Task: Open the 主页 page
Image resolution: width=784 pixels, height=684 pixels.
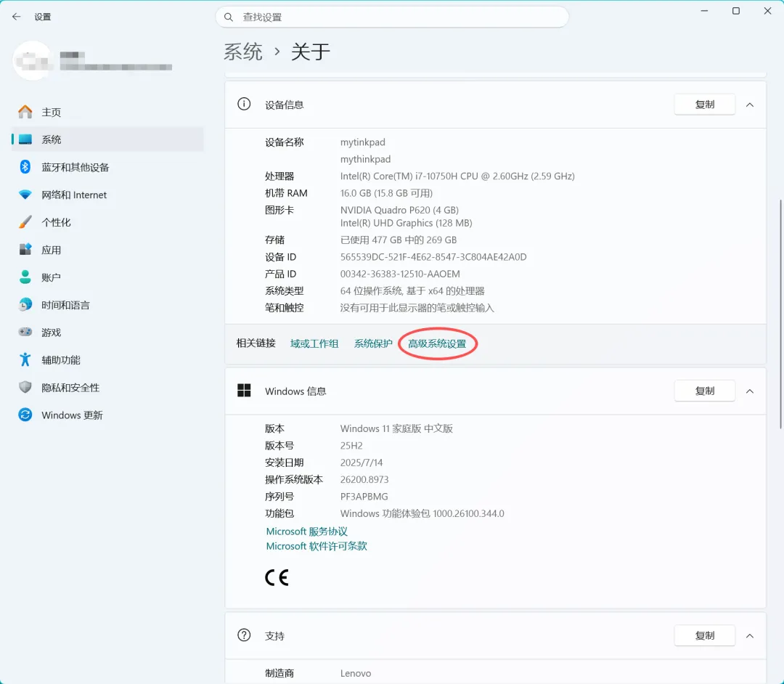Action: coord(107,112)
